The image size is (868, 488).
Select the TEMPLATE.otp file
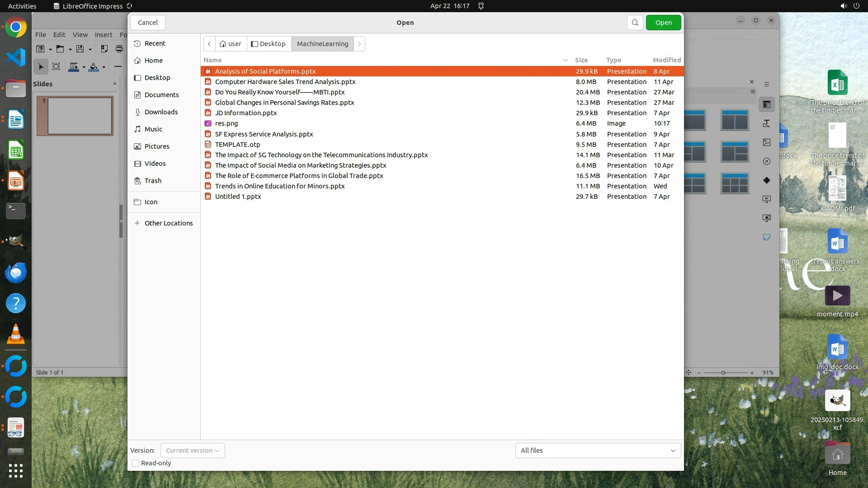tap(237, 145)
